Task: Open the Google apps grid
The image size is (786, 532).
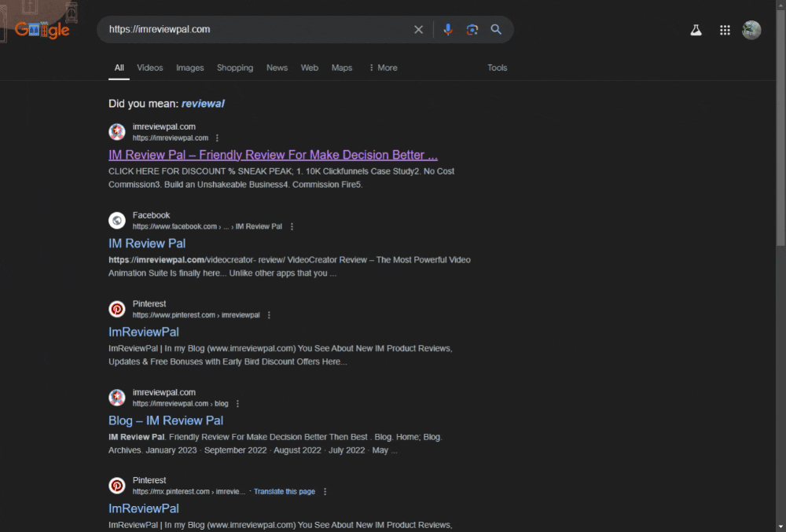Action: pyautogui.click(x=725, y=30)
